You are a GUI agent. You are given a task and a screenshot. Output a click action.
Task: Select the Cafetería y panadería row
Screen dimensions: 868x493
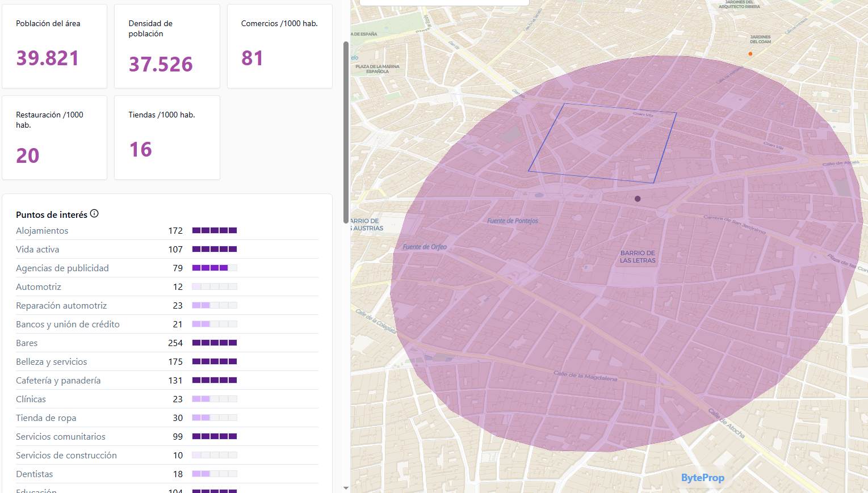point(58,381)
